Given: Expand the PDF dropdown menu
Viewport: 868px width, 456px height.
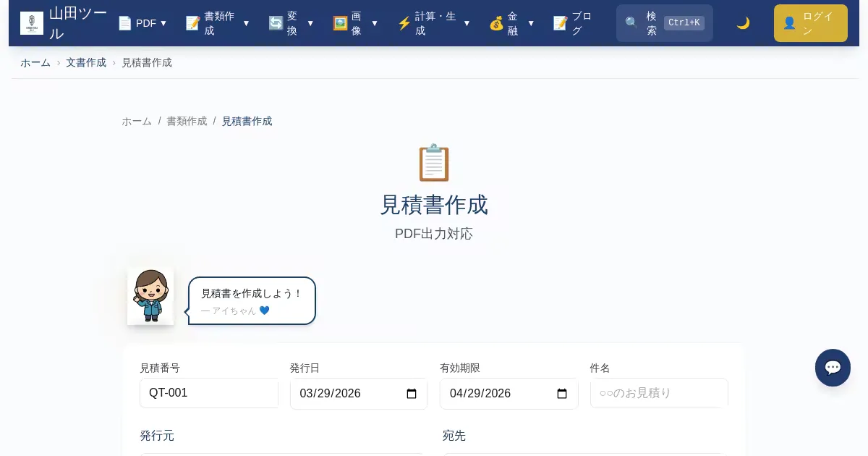Looking at the screenshot, I should point(142,23).
